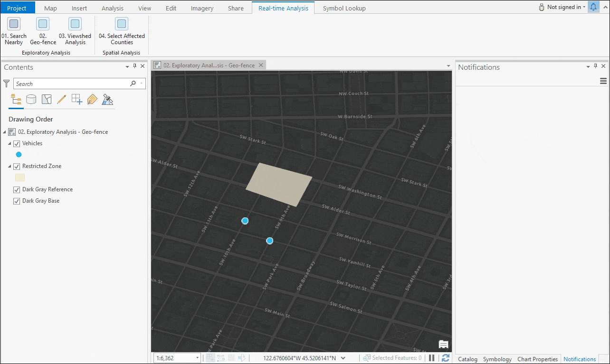
Task: Collapse the Vehicles layer legend
Action: point(10,143)
